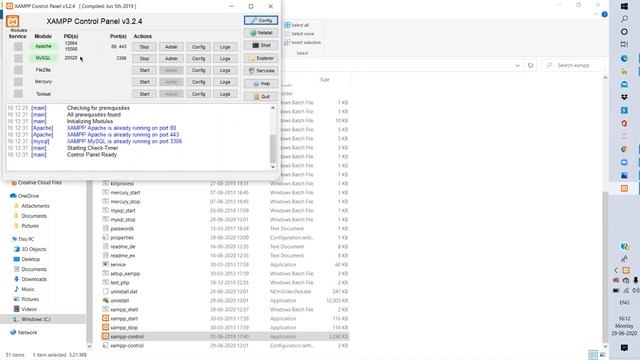Open Downloads folder in navigation pane
The height and width of the screenshot is (360, 640).
30,279
